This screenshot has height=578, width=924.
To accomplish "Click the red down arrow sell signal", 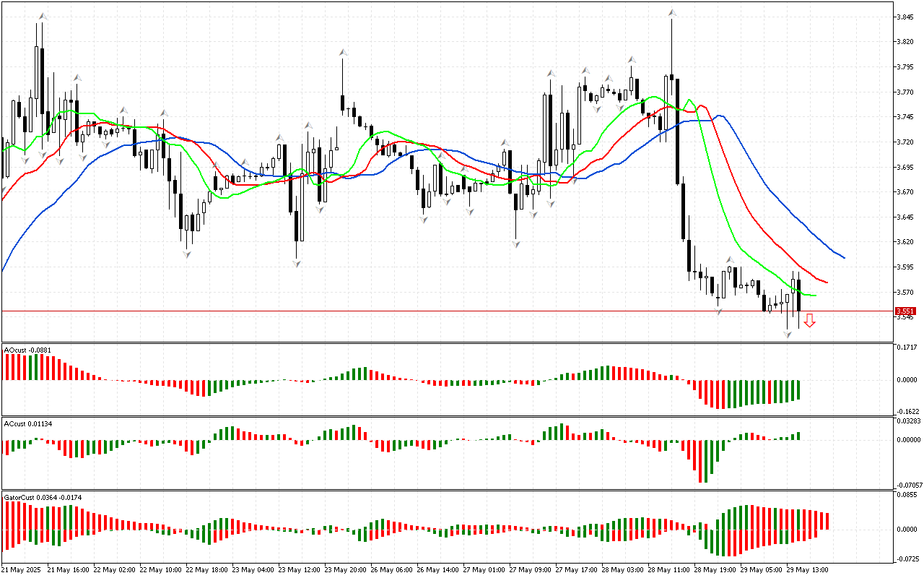I will (x=810, y=321).
